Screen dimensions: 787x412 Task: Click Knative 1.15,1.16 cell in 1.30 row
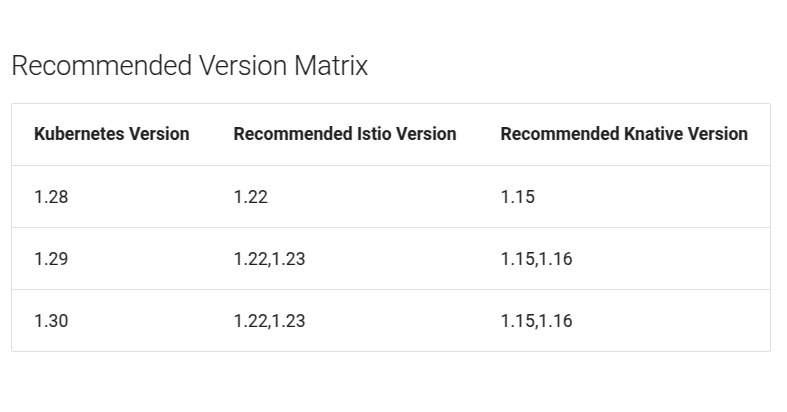tap(537, 321)
